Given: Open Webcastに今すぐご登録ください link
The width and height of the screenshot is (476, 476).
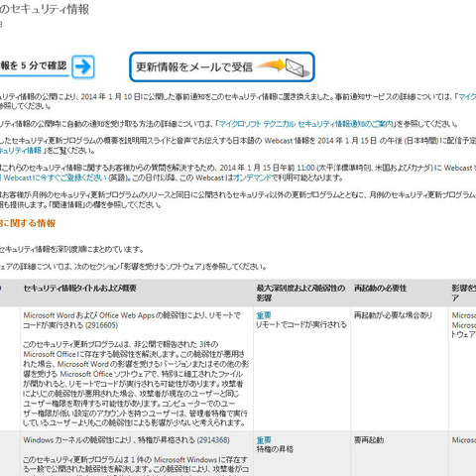Looking at the screenshot, I should tap(54, 178).
